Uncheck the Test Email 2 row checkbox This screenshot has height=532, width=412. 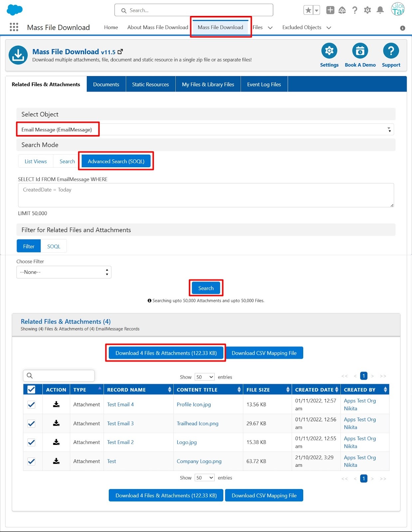coord(31,443)
